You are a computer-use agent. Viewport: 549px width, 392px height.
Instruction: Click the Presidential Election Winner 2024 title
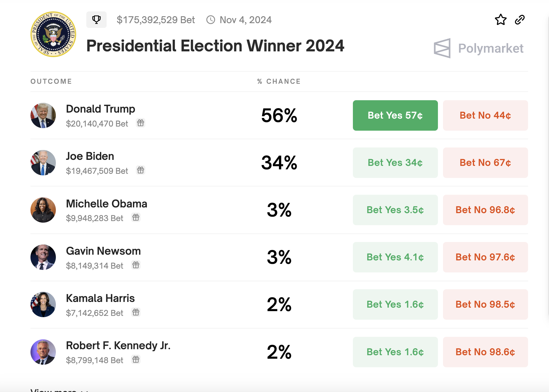pyautogui.click(x=215, y=46)
